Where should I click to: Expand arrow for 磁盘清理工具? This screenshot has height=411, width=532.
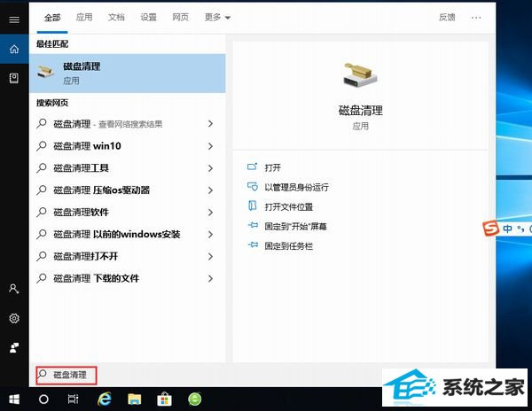coord(210,168)
